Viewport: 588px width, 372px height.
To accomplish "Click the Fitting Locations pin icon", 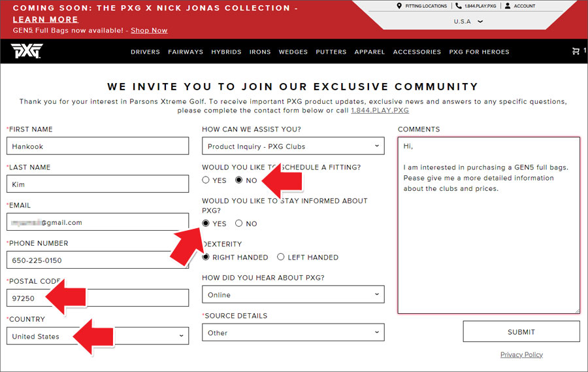I will [399, 6].
